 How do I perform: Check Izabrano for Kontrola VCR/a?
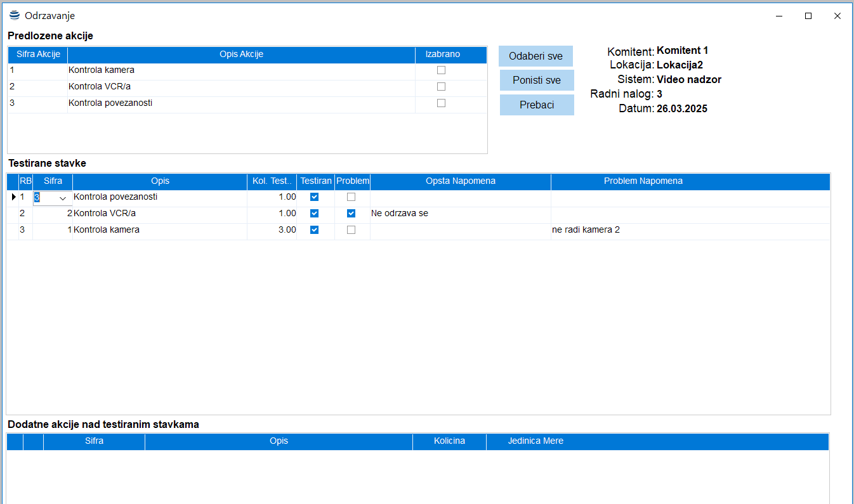[x=441, y=87]
